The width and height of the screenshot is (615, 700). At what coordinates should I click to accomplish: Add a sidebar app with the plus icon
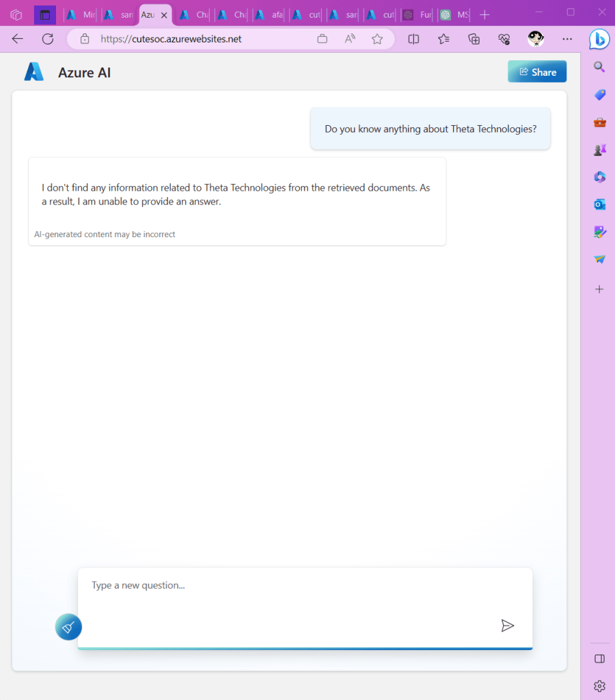pos(599,289)
